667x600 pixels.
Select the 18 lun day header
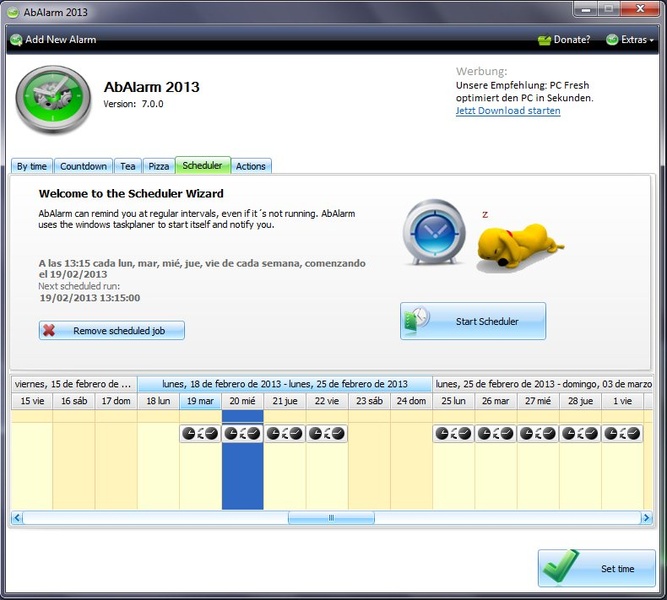158,401
